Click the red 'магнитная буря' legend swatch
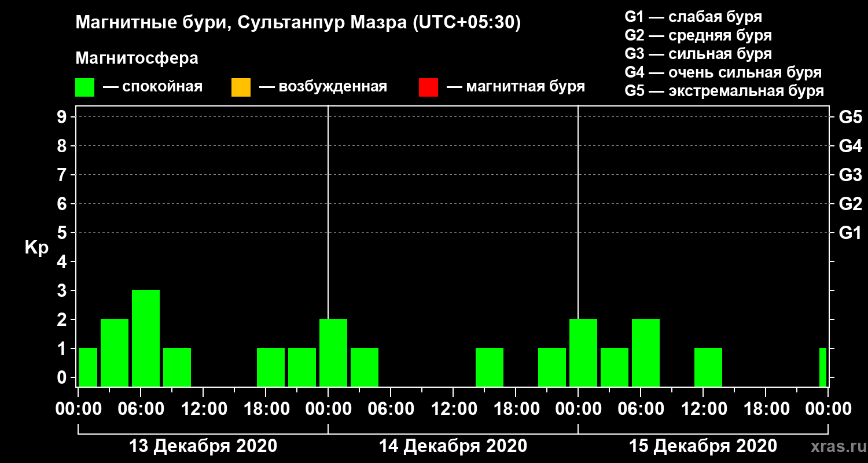This screenshot has width=868, height=463. point(428,87)
